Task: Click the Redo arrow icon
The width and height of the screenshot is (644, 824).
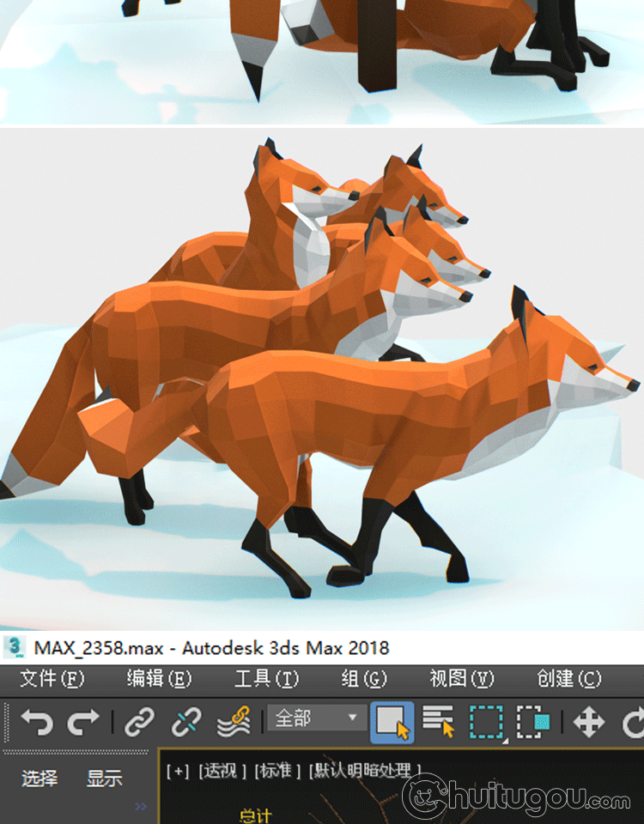Action: tap(82, 723)
